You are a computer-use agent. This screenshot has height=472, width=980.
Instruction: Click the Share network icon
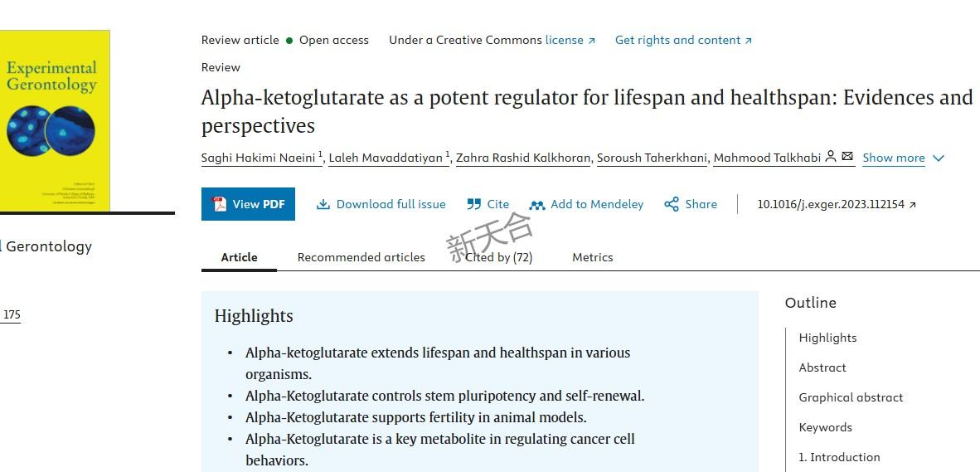(672, 204)
